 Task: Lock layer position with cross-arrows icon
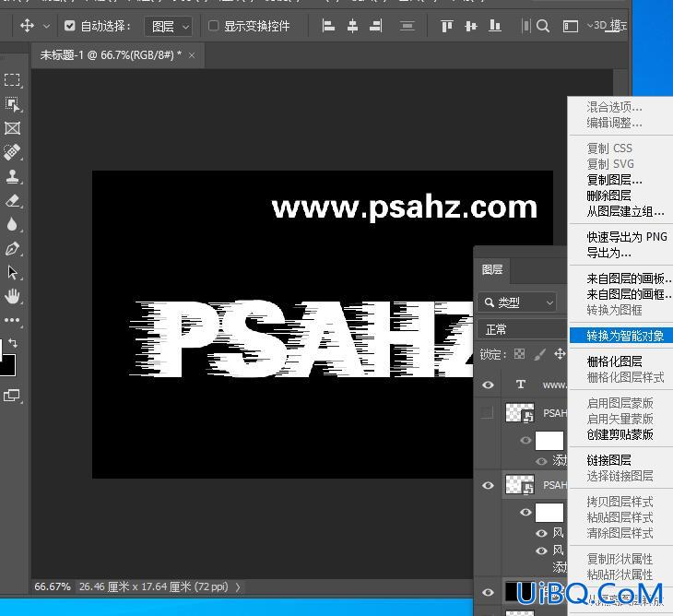pos(560,354)
